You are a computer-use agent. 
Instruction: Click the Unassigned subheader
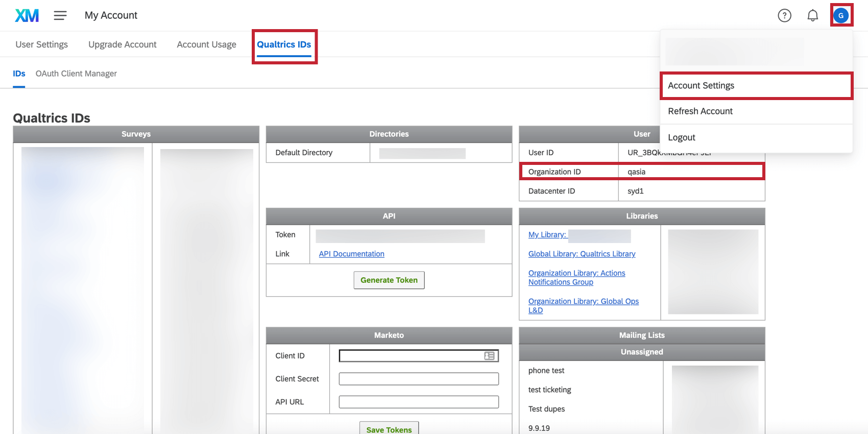pyautogui.click(x=642, y=352)
